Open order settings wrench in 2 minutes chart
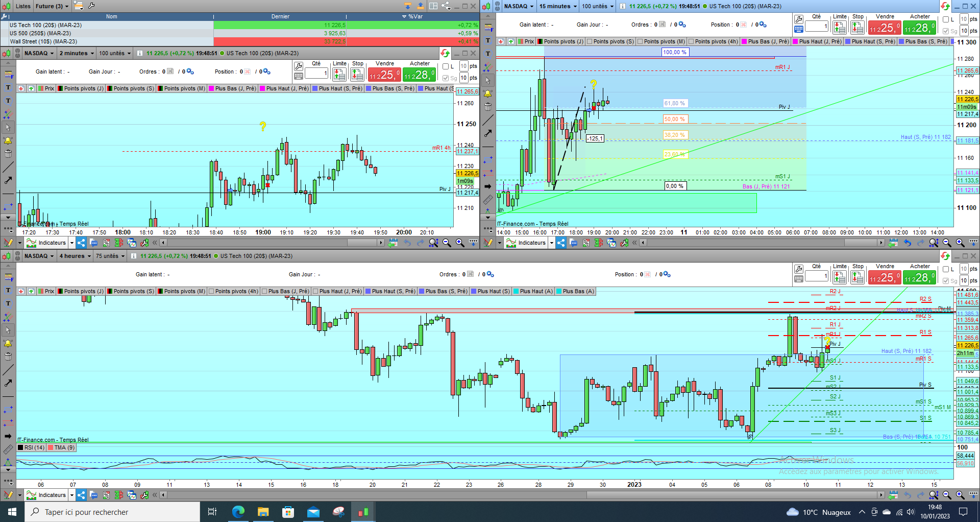The width and height of the screenshot is (980, 522). pyautogui.click(x=299, y=66)
